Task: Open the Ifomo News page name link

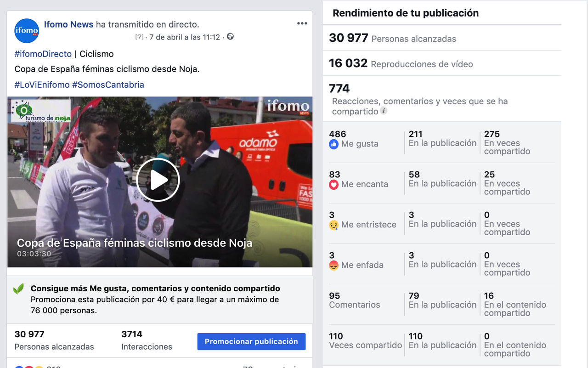Action: tap(68, 24)
